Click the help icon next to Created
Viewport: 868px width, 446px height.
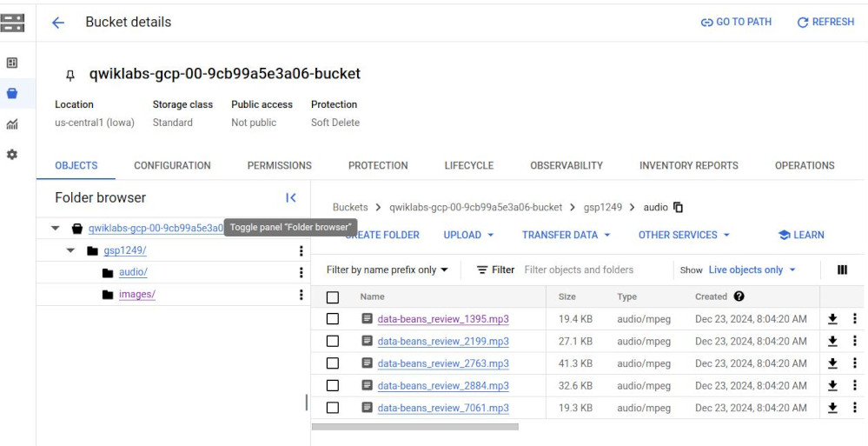[739, 296]
